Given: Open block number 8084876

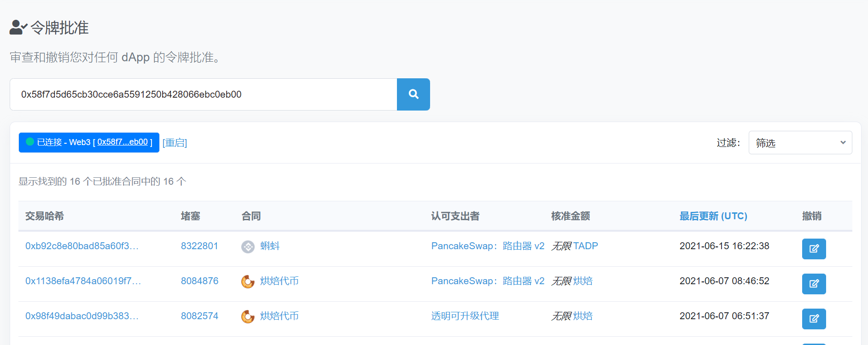Looking at the screenshot, I should point(199,281).
